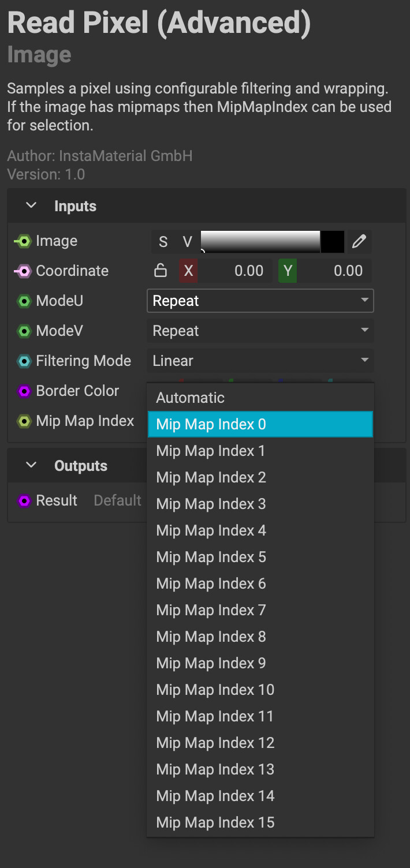Click the Image input pin icon
This screenshot has height=868, width=410.
click(23, 241)
